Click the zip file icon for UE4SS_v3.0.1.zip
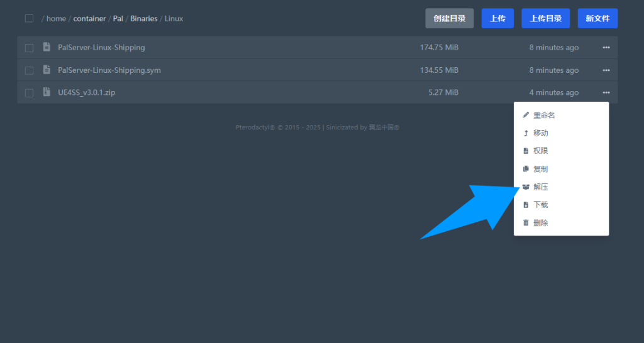Screen dimensions: 644x343 click(x=47, y=92)
